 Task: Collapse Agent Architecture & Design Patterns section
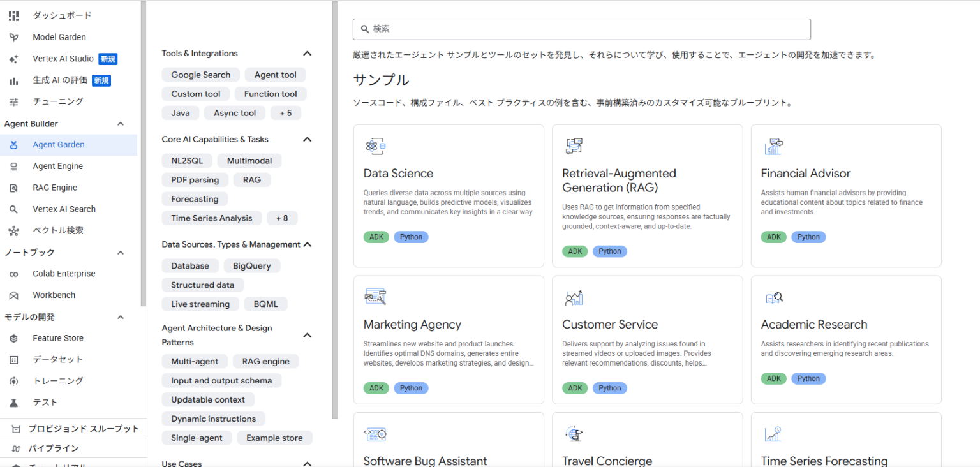[307, 336]
